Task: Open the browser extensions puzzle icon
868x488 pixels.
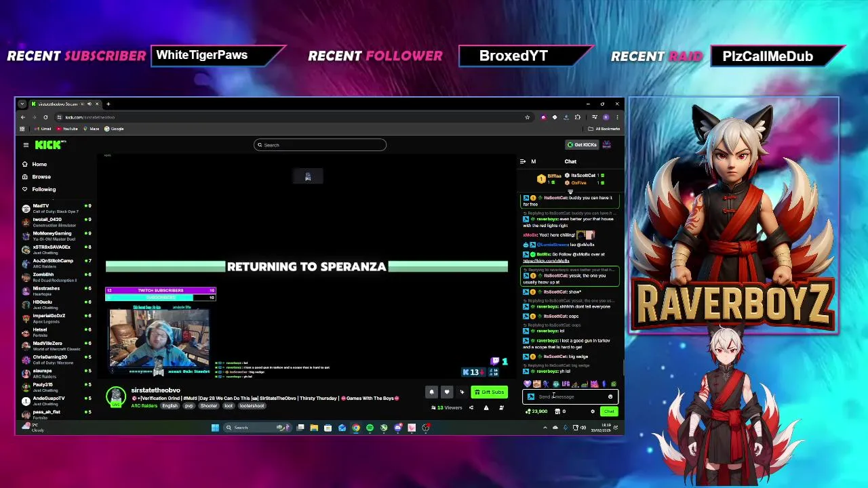Action: (578, 117)
